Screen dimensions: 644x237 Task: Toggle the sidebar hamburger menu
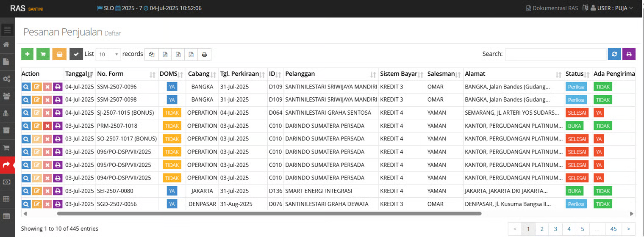click(x=6, y=30)
